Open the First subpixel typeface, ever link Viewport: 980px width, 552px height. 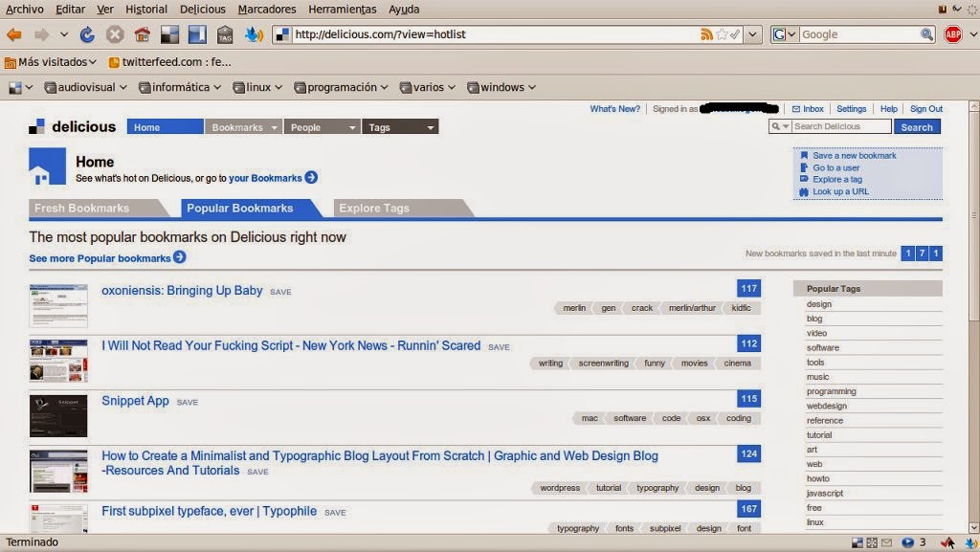click(x=209, y=512)
